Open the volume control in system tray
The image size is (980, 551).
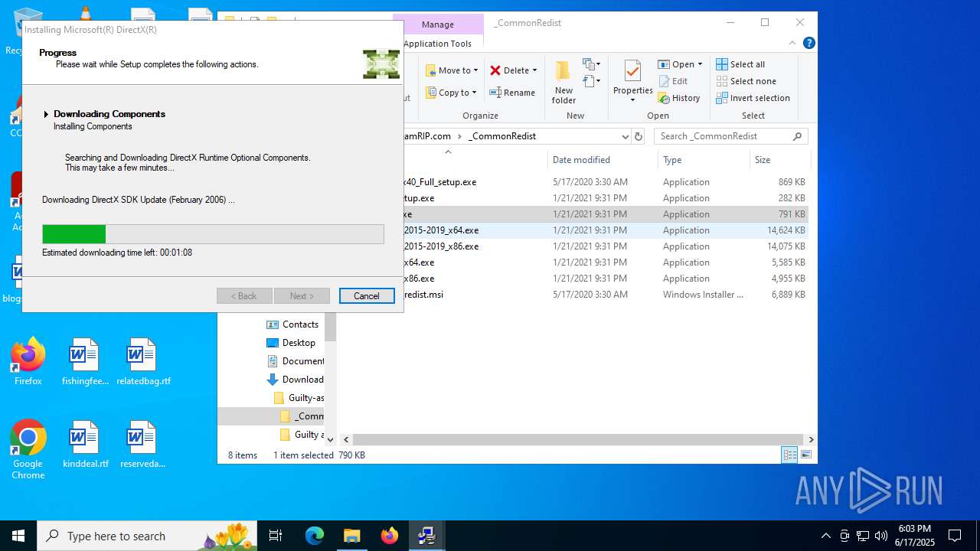pos(881,536)
